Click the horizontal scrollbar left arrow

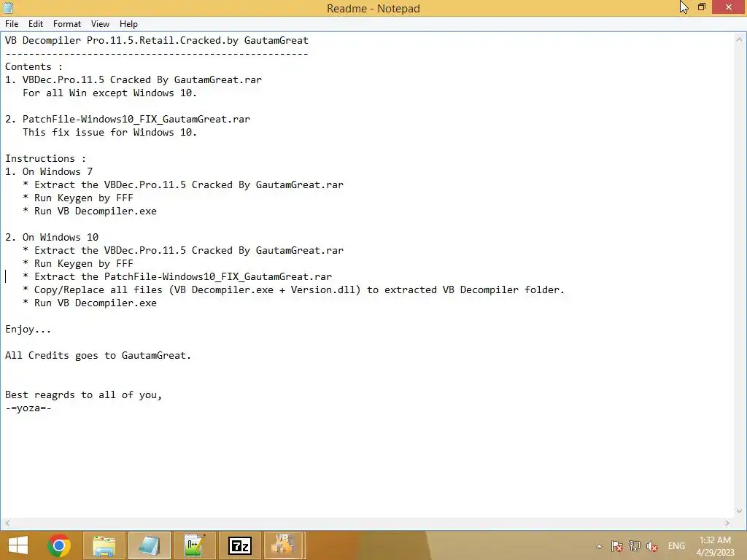[x=7, y=523]
